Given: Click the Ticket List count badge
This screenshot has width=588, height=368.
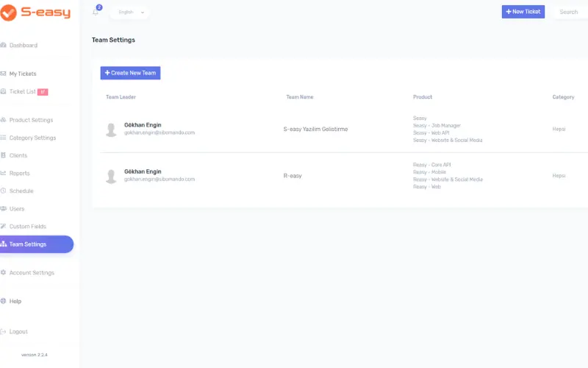Looking at the screenshot, I should 43,92.
